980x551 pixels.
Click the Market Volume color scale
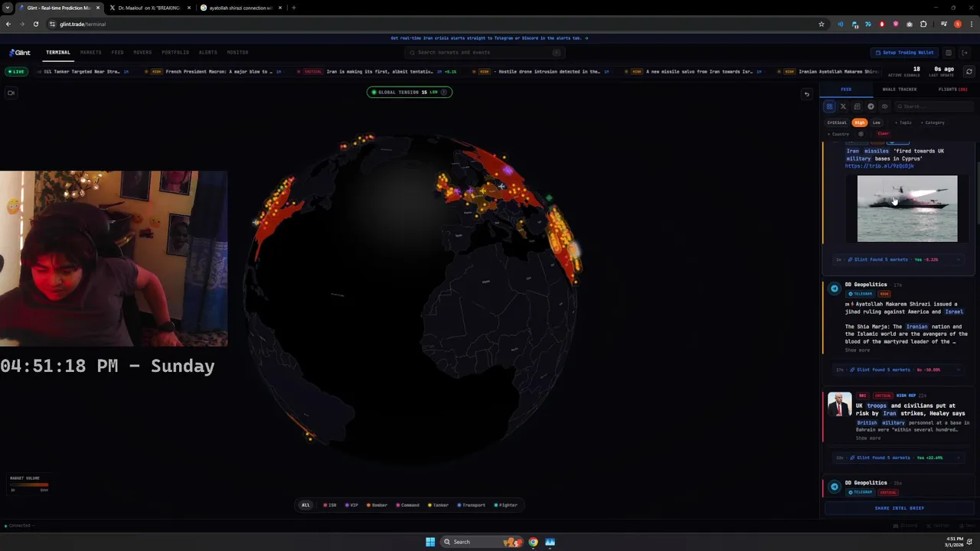coord(29,484)
